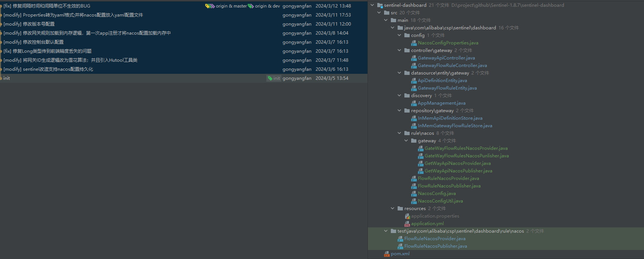644x259 pixels.
Task: Click the GateWayFlowRulesNacosPunlisher.java file icon
Action: 421,156
